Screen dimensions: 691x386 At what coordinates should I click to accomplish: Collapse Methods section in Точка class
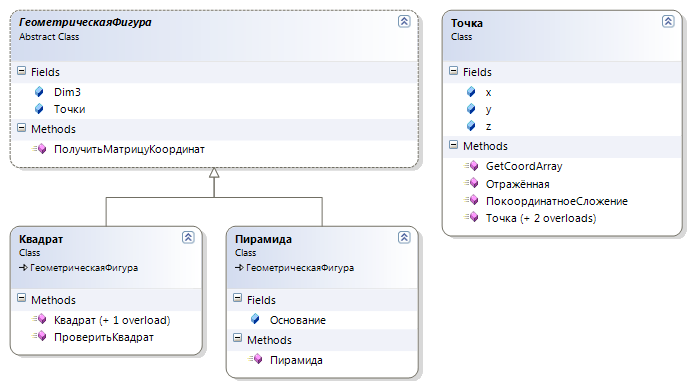453,145
